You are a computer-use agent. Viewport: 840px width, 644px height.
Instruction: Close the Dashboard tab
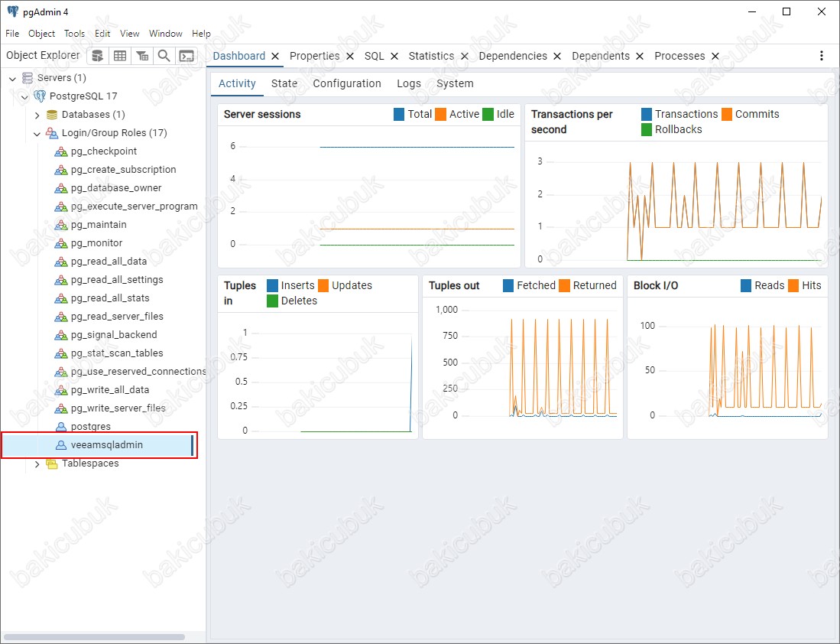[275, 57]
